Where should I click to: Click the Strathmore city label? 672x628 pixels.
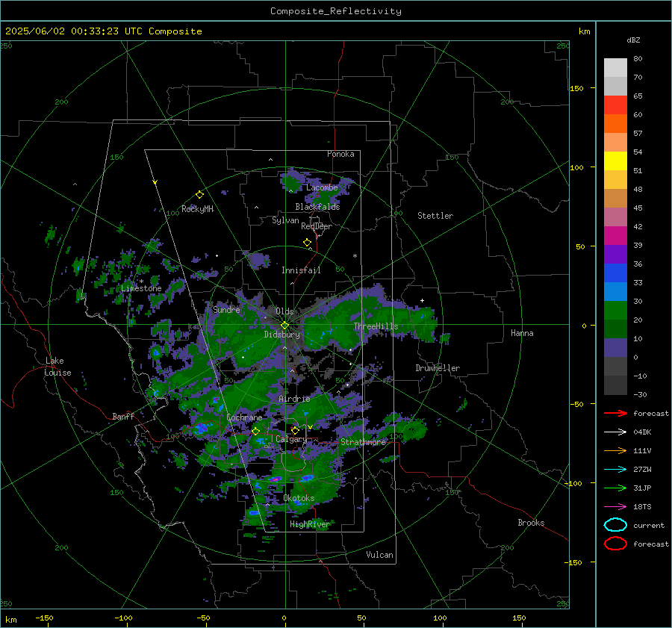pyautogui.click(x=364, y=442)
